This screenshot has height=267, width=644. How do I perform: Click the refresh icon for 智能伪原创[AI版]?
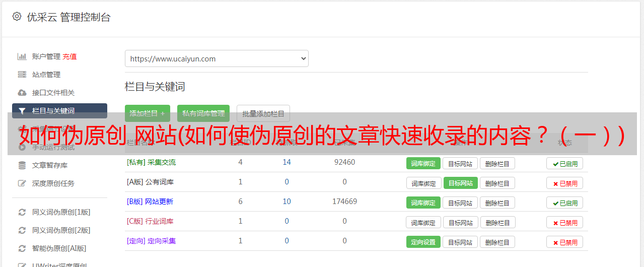click(x=22, y=248)
